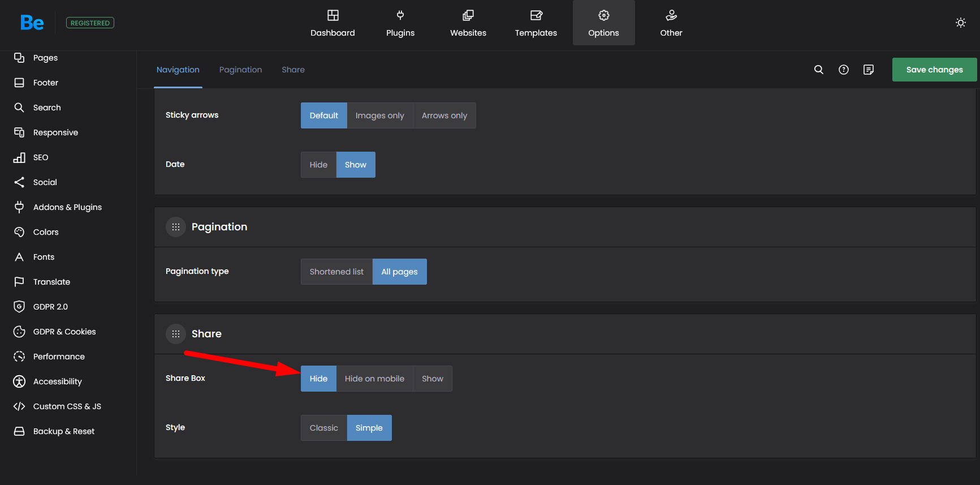Select Shortened list pagination type

click(x=336, y=272)
